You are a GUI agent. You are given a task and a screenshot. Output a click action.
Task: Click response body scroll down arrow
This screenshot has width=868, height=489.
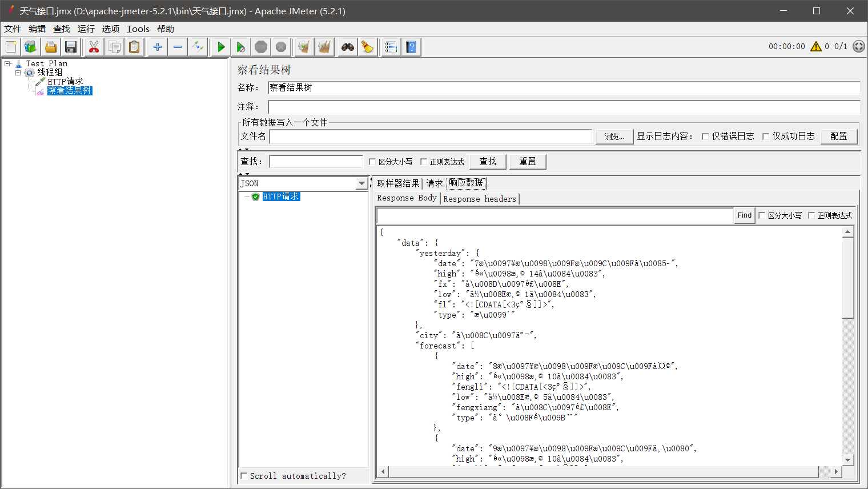848,460
